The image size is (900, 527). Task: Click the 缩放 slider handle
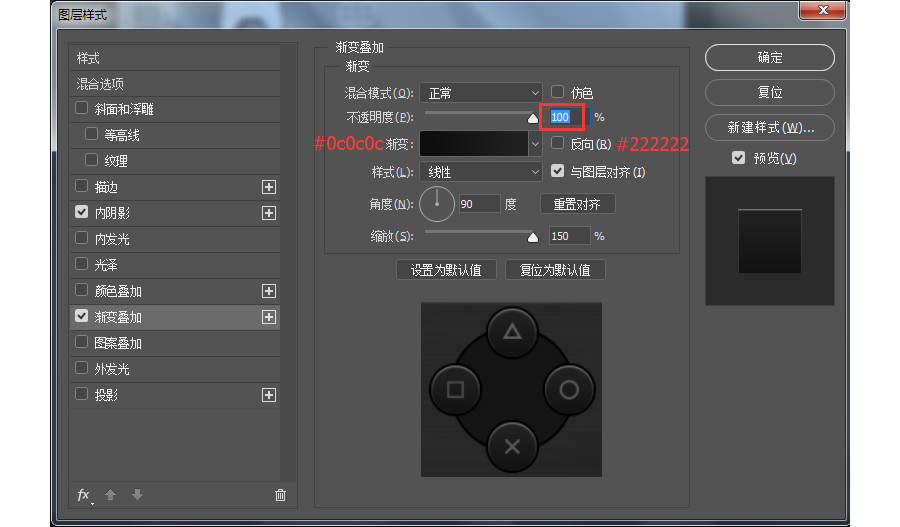pos(533,237)
